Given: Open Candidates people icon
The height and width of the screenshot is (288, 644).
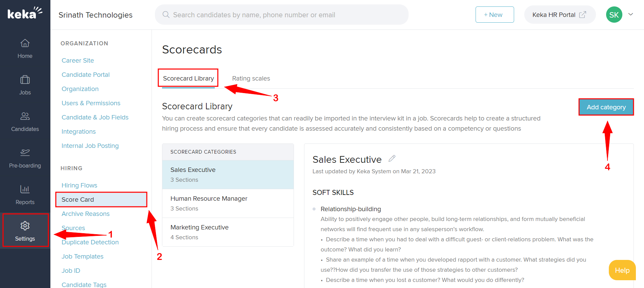Looking at the screenshot, I should (25, 117).
